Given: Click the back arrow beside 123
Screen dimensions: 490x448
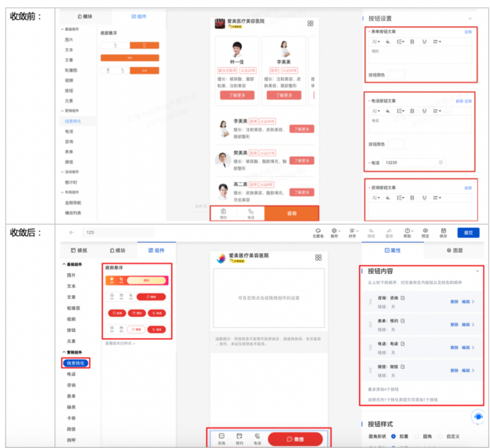Looking at the screenshot, I should (71, 232).
